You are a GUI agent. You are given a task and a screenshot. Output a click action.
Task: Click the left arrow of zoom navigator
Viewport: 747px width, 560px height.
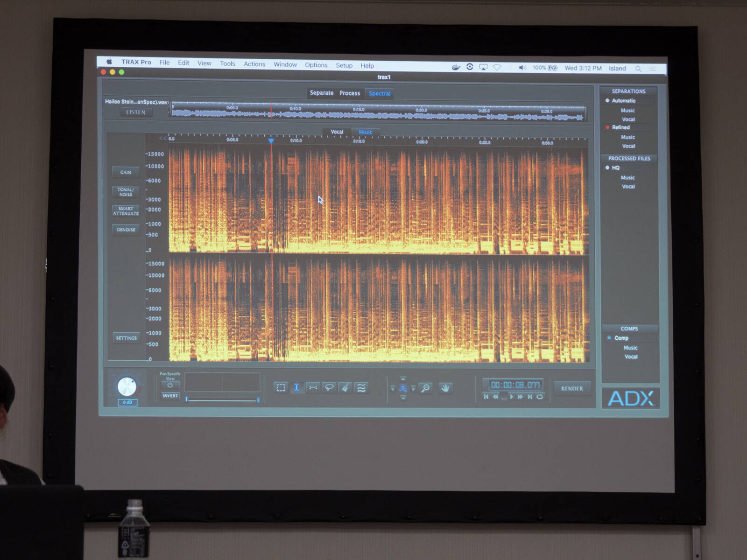point(393,388)
